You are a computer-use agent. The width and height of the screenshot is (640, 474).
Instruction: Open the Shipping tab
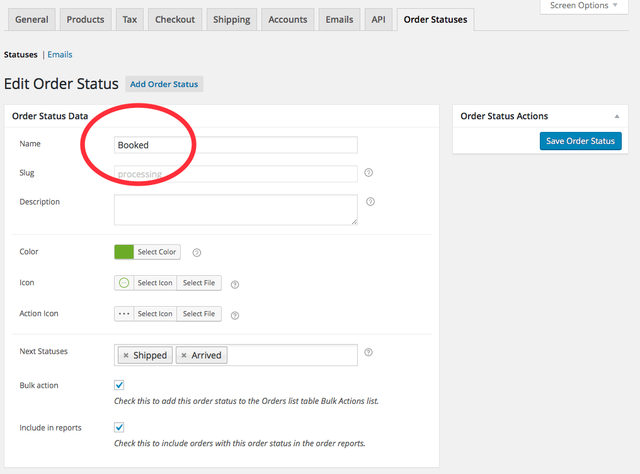(x=231, y=20)
